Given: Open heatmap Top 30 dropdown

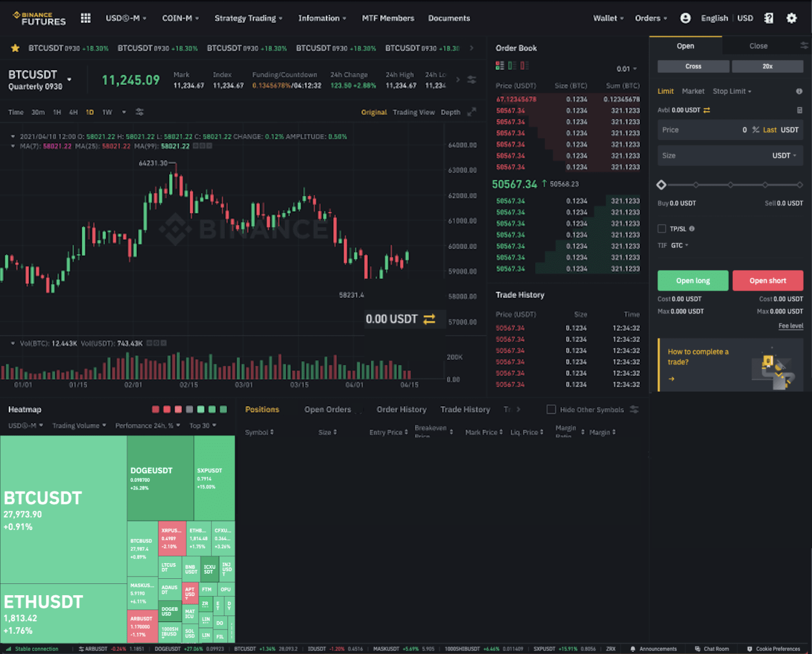Looking at the screenshot, I should 203,426.
